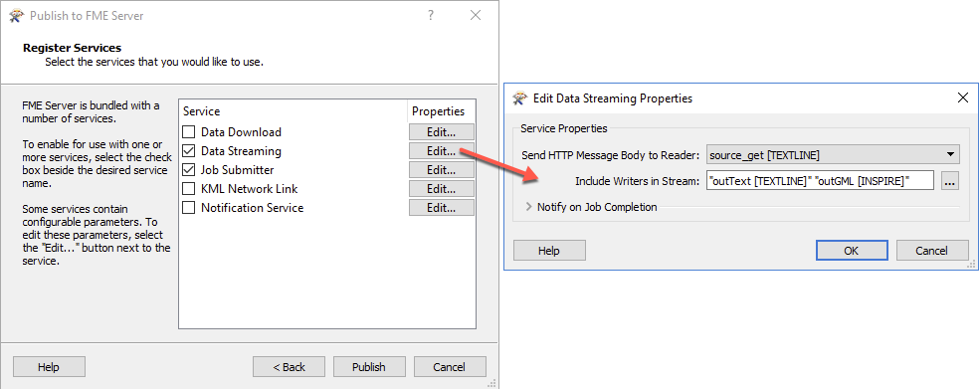Screen dimensions: 980x389
Task: Edit properties for Job Submitter service
Action: 442,169
